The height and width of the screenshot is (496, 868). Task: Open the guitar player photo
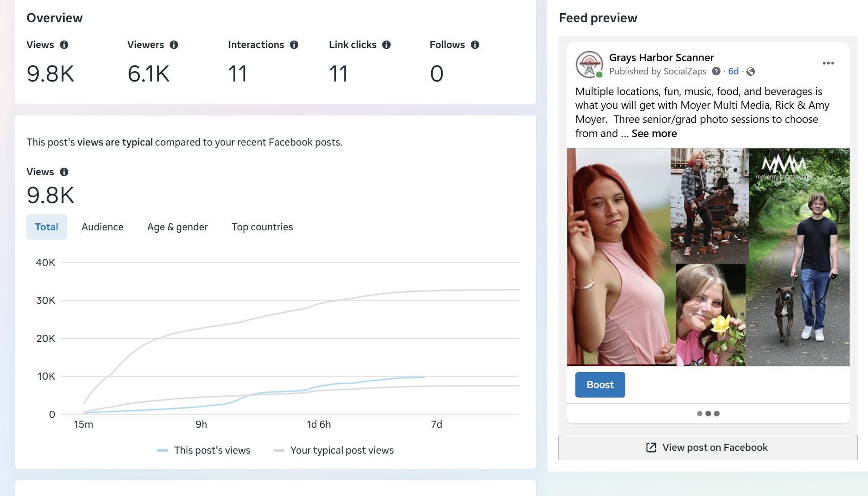[710, 206]
